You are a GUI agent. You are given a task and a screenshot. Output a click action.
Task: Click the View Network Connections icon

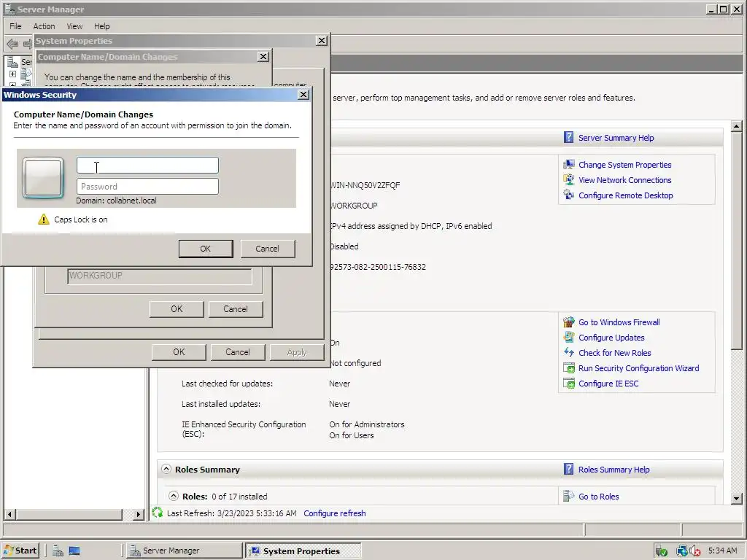(569, 180)
